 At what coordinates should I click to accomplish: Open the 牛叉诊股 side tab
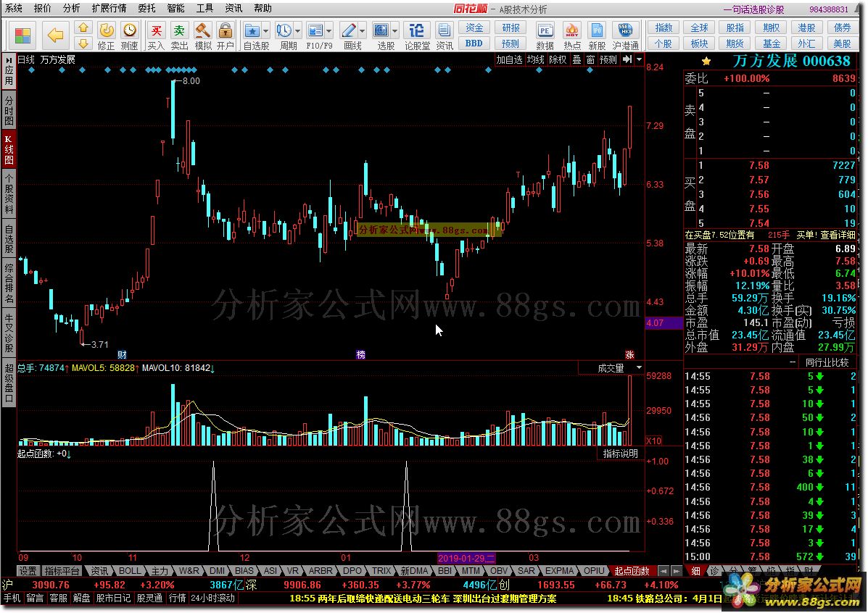tap(9, 333)
